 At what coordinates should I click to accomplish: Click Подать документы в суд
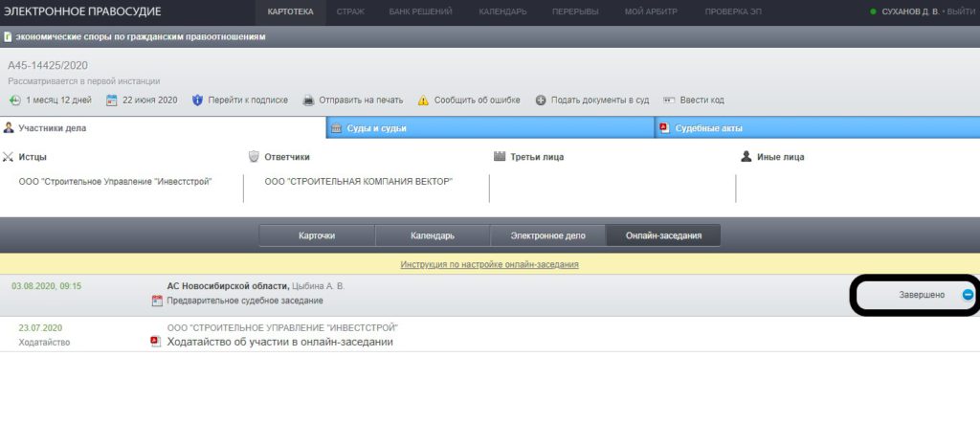point(600,100)
